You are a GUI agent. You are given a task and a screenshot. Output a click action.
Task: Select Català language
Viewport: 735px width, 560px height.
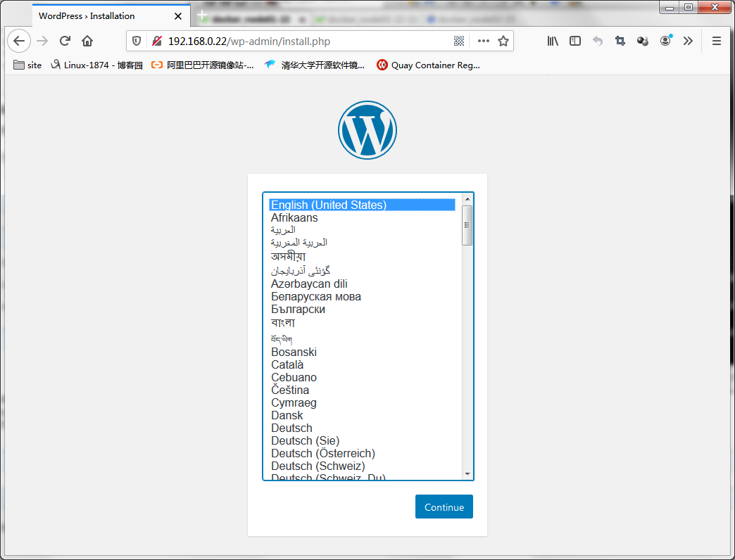363,364
